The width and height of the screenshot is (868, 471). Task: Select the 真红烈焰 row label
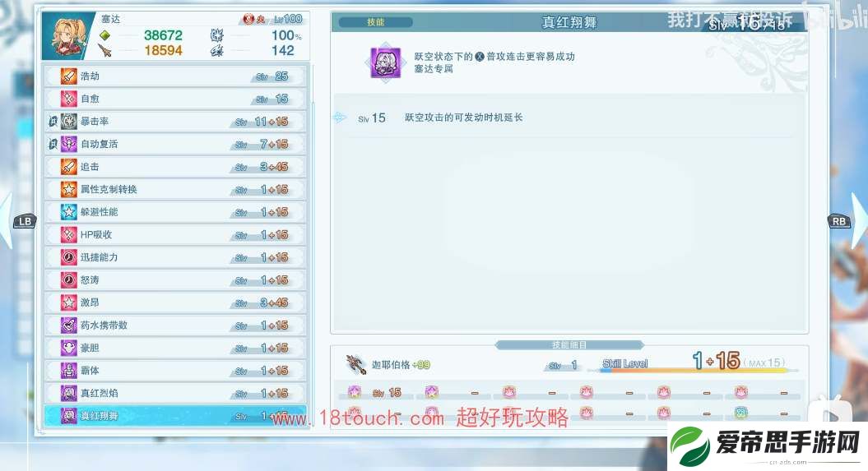[x=99, y=393]
